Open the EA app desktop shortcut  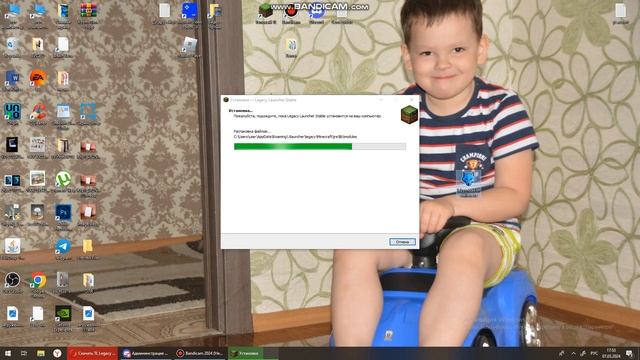(x=38, y=78)
